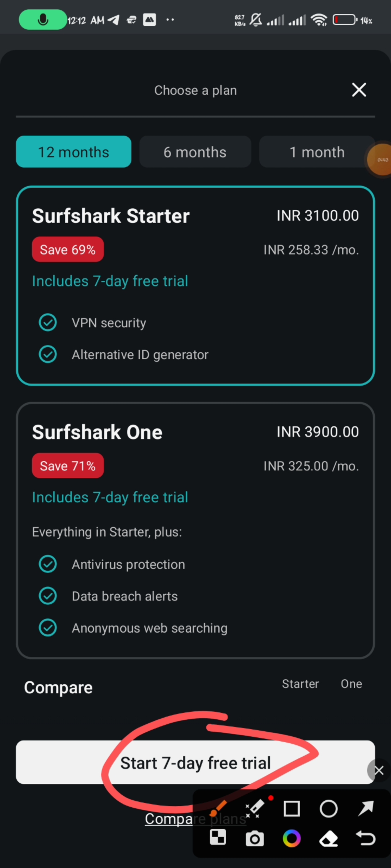Close the Choose a plan dialog

359,90
